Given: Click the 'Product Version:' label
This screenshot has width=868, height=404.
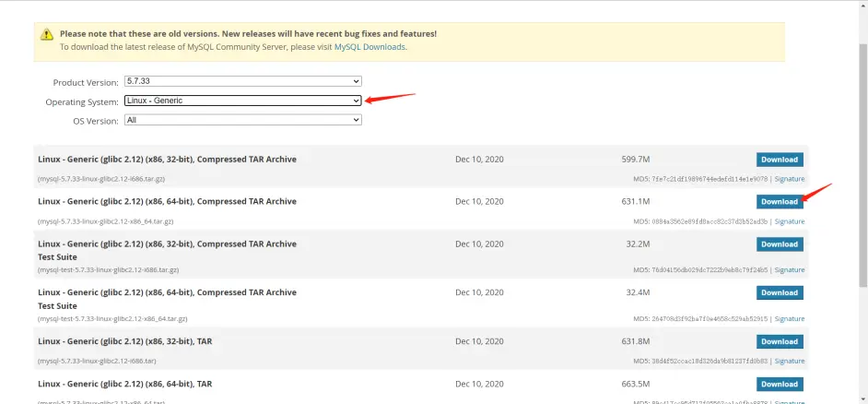Looking at the screenshot, I should (86, 83).
